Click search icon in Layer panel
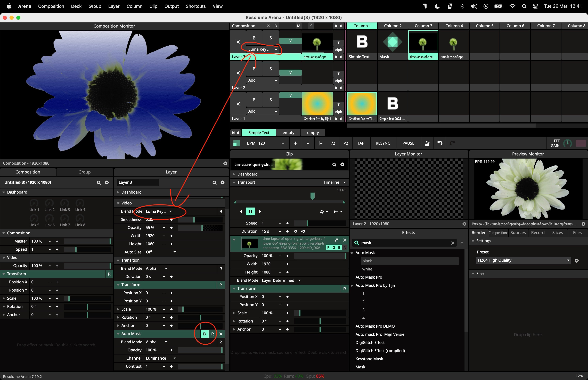 pyautogui.click(x=214, y=183)
